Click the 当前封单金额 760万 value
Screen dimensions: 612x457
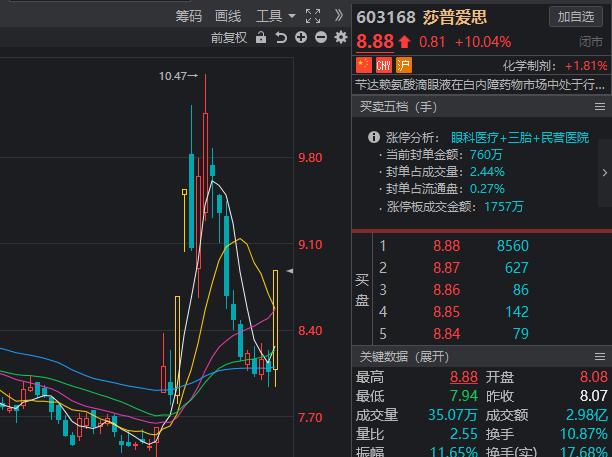(486, 155)
